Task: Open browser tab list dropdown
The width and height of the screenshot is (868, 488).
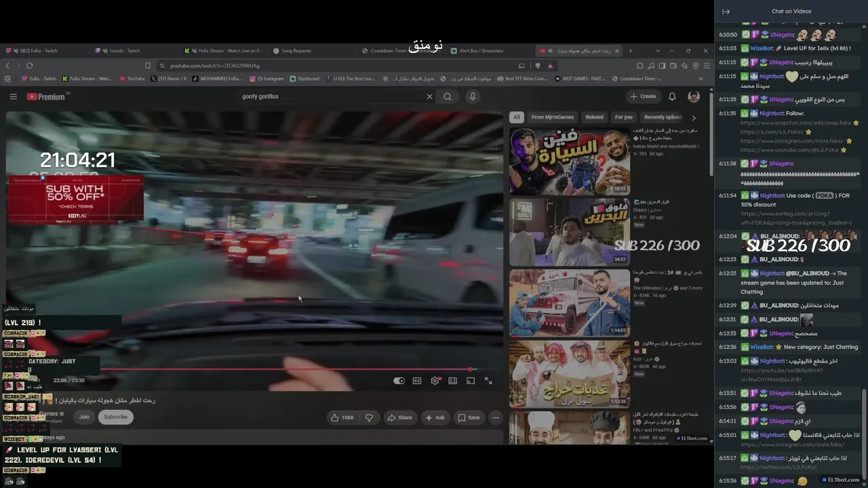Action: pyautogui.click(x=657, y=51)
